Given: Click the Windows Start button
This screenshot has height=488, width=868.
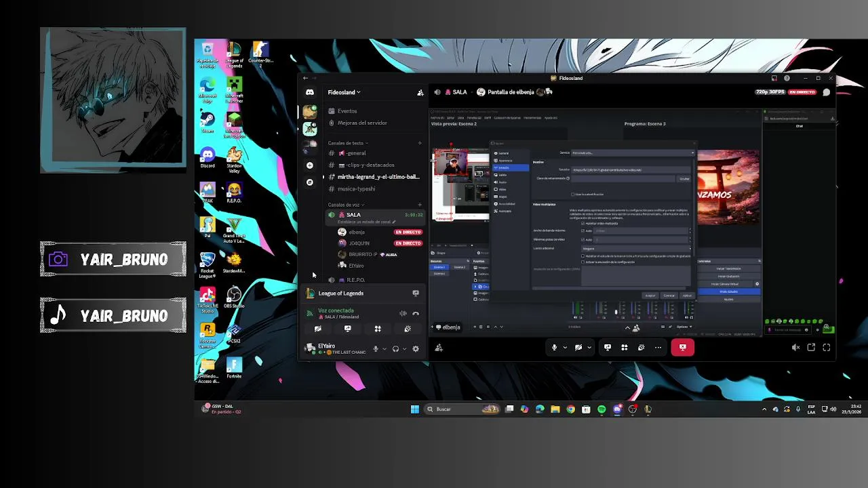Looking at the screenshot, I should [x=415, y=409].
